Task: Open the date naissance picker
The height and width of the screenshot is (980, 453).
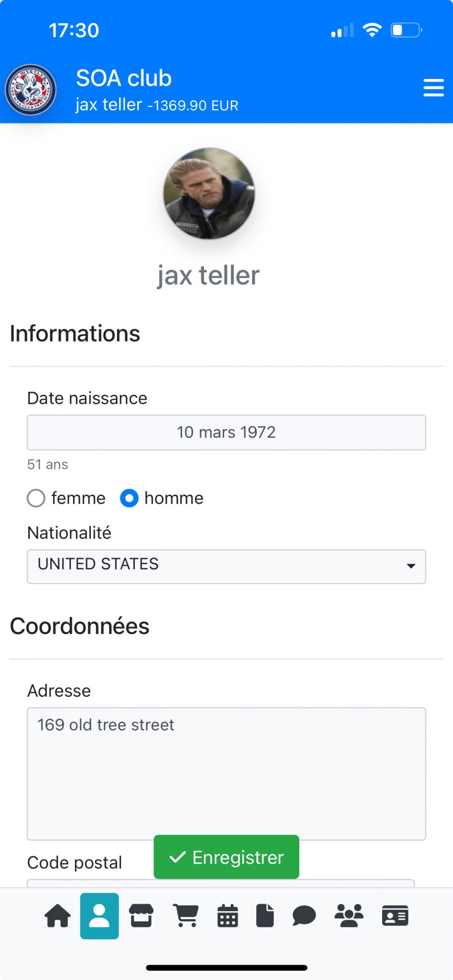Action: point(226,433)
